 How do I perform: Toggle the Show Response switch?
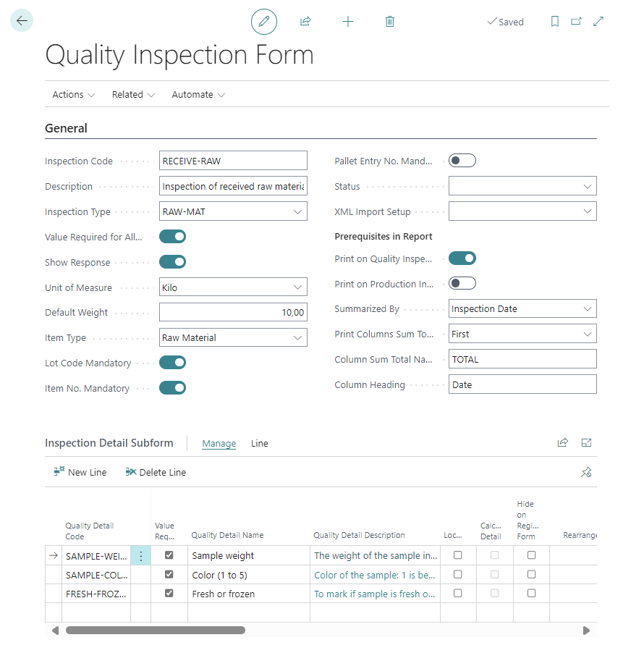click(x=173, y=262)
